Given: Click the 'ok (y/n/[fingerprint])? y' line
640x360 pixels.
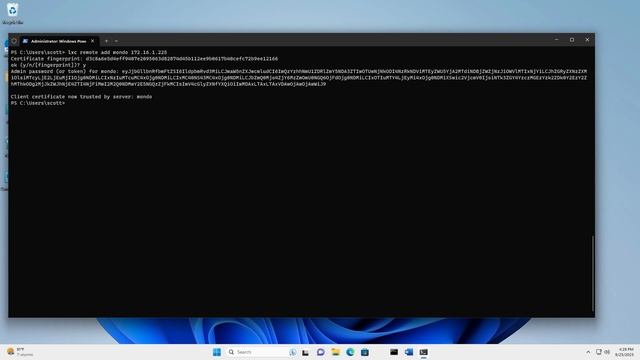Looking at the screenshot, I should point(49,65).
